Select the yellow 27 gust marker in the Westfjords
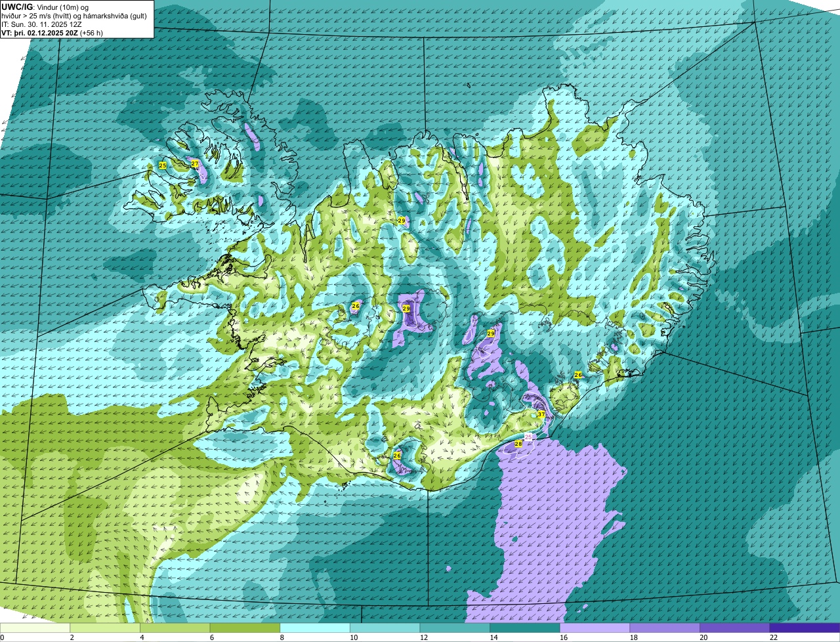The width and height of the screenshot is (840, 642). tap(195, 163)
